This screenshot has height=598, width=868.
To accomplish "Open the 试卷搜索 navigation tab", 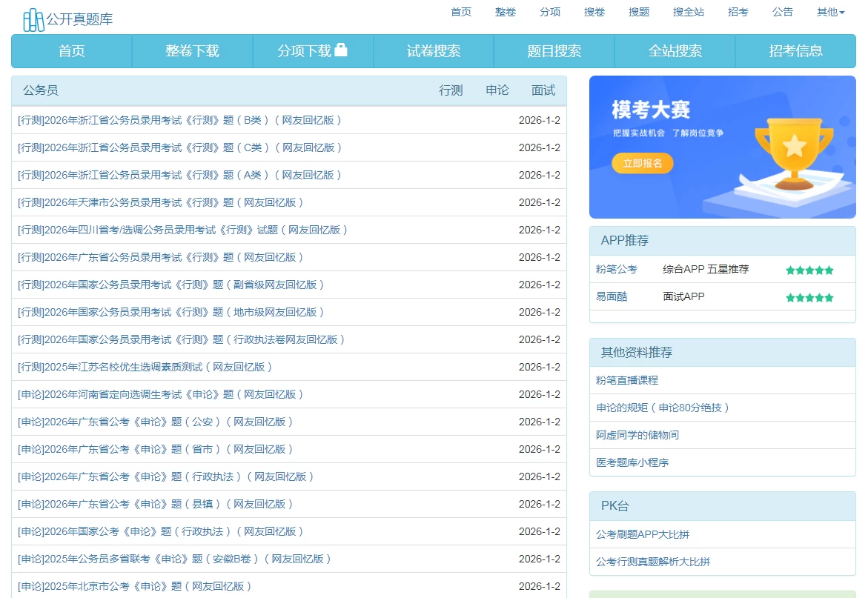I will coord(434,51).
